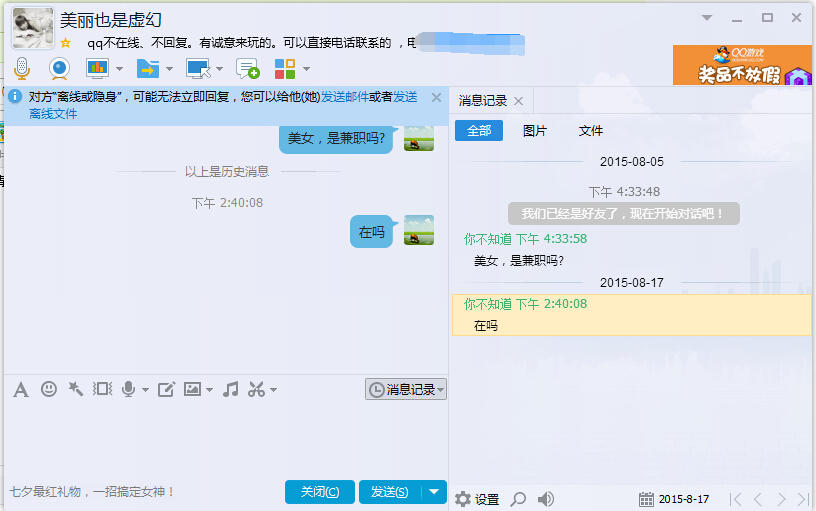Dismiss the offline notice bar

pos(437,97)
